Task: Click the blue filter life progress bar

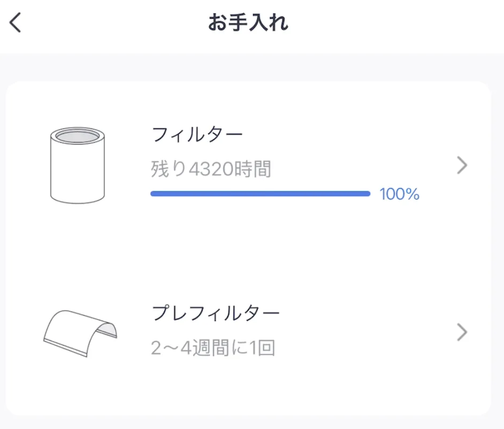Action: 260,194
